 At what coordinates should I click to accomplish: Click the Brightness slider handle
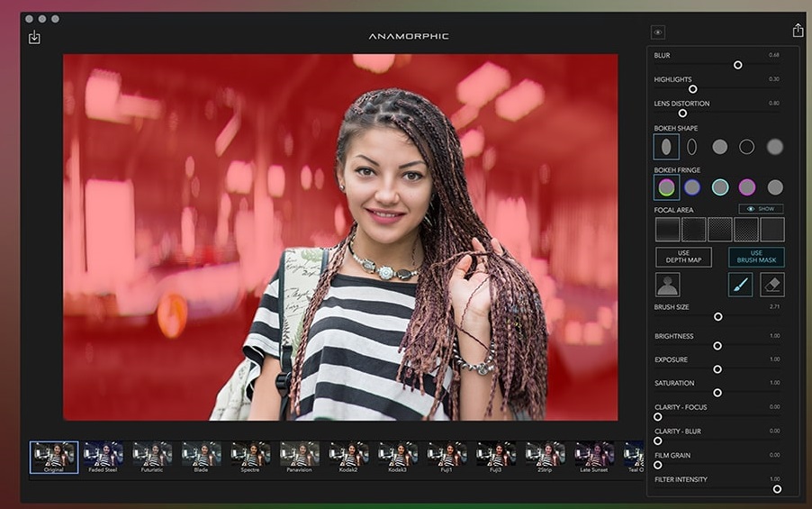tap(717, 345)
